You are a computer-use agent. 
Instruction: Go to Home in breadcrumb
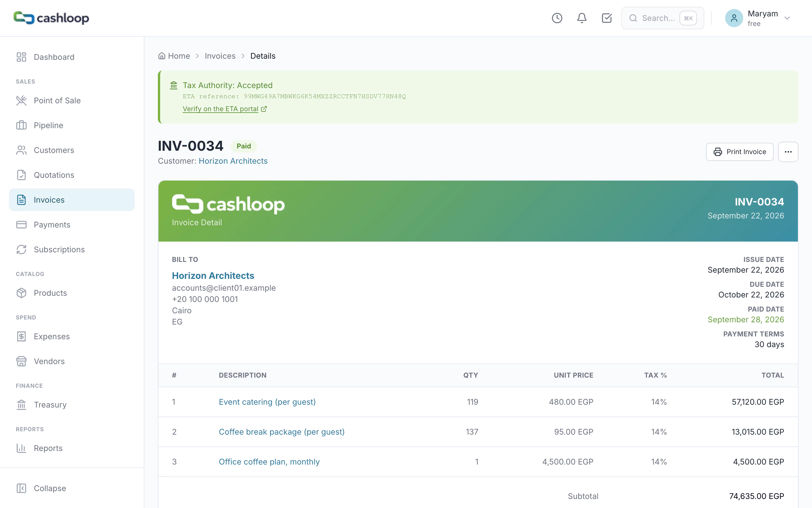(x=174, y=56)
